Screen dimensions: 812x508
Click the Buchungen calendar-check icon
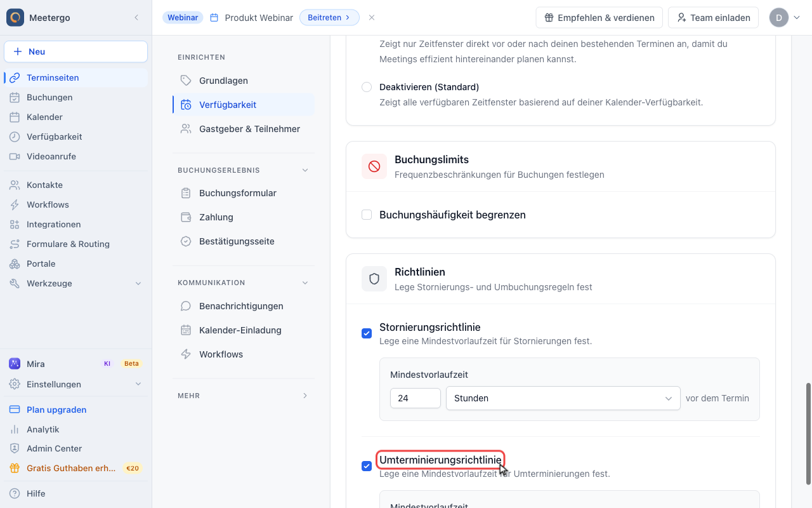pyautogui.click(x=15, y=97)
